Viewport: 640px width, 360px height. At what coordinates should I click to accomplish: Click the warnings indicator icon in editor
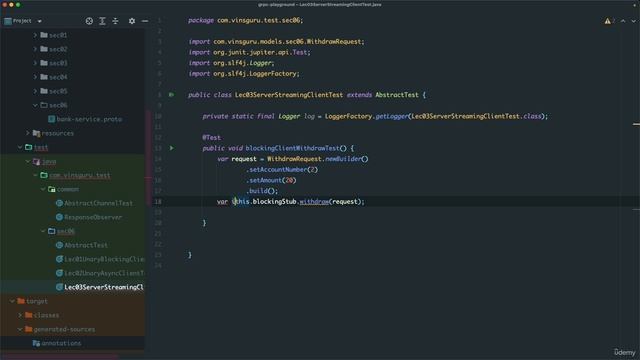coord(609,21)
